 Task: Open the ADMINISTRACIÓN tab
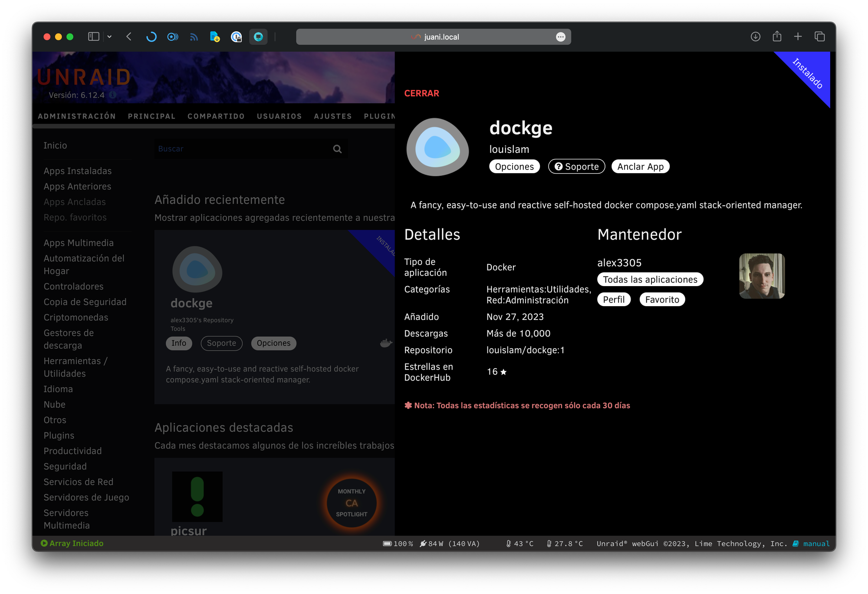pyautogui.click(x=77, y=116)
